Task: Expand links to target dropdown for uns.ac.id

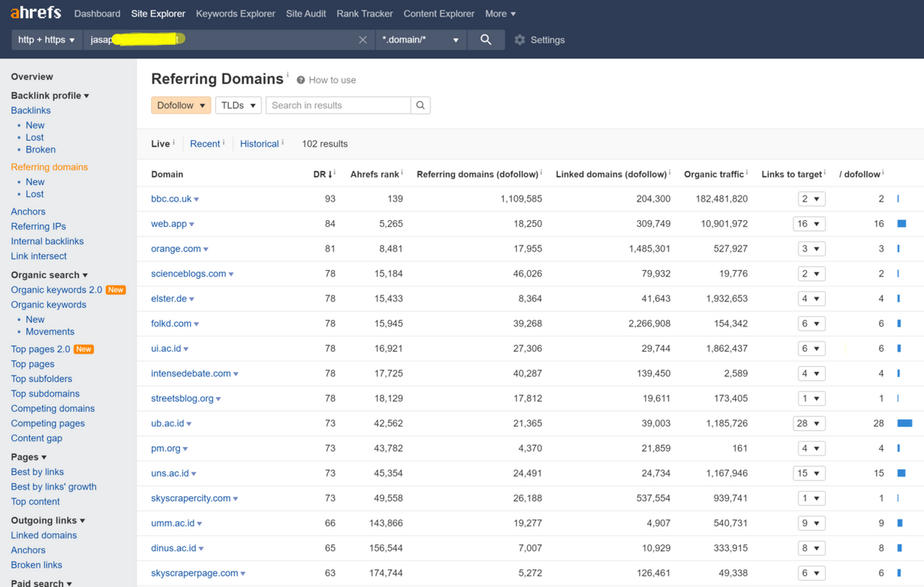Action: coord(810,473)
